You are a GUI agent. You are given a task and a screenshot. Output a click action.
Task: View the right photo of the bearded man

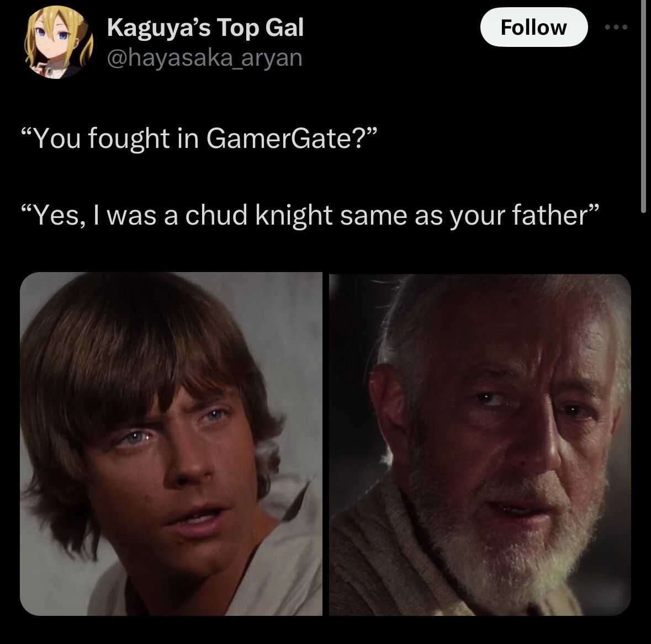point(480,444)
